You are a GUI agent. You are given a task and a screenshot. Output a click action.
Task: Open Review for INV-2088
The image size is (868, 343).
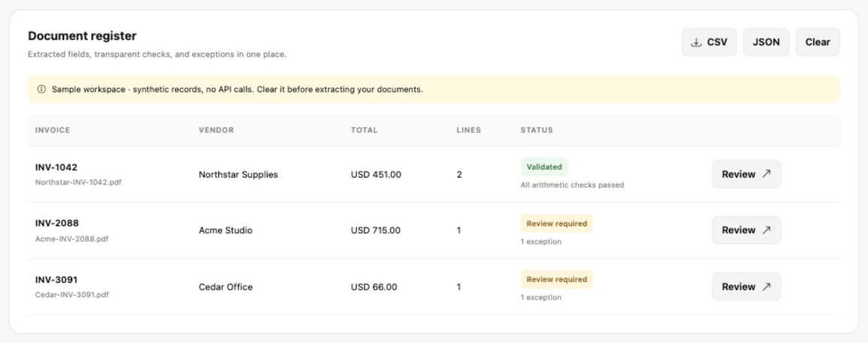746,230
